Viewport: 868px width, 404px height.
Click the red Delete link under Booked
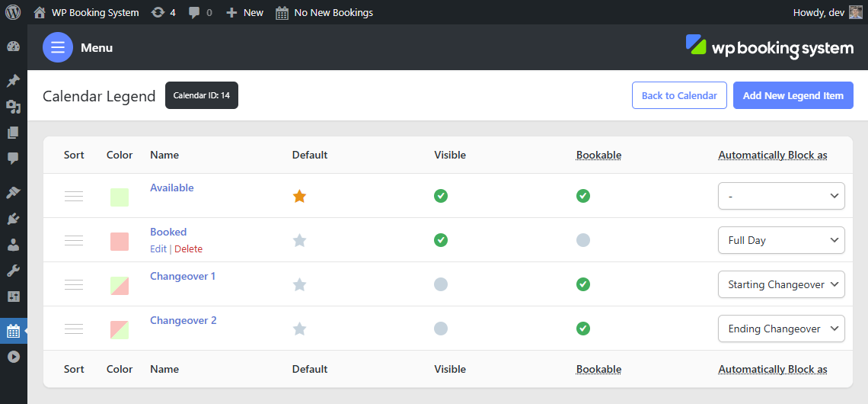[x=188, y=248]
